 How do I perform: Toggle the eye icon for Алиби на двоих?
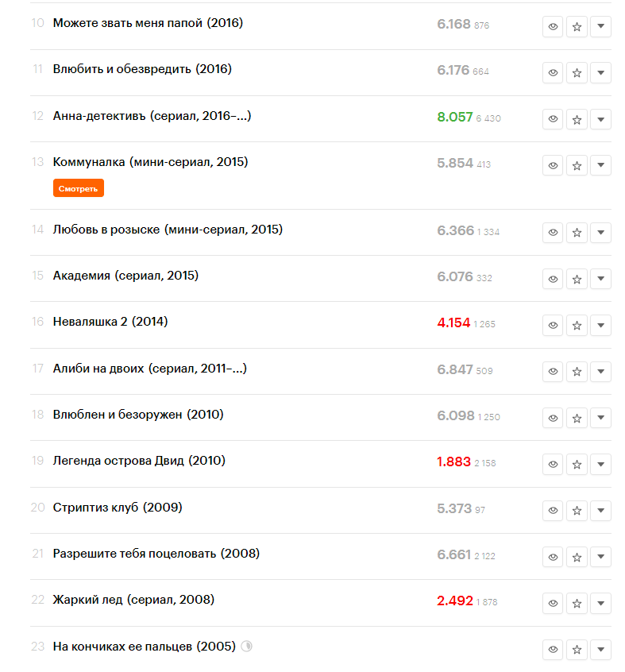click(553, 371)
